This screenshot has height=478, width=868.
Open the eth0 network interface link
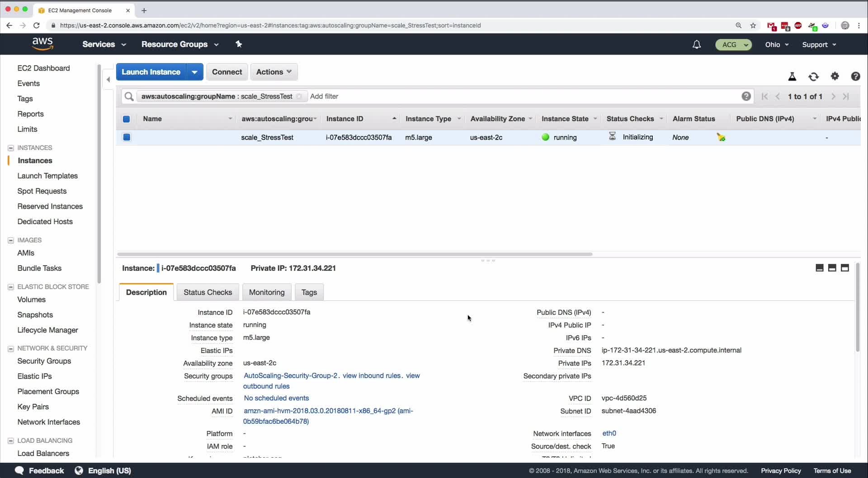coord(609,433)
